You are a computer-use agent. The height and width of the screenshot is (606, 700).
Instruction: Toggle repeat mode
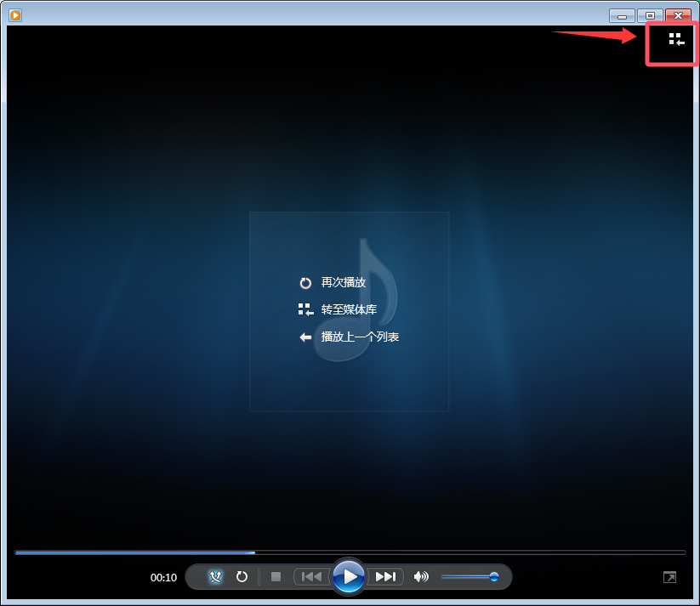tap(242, 577)
